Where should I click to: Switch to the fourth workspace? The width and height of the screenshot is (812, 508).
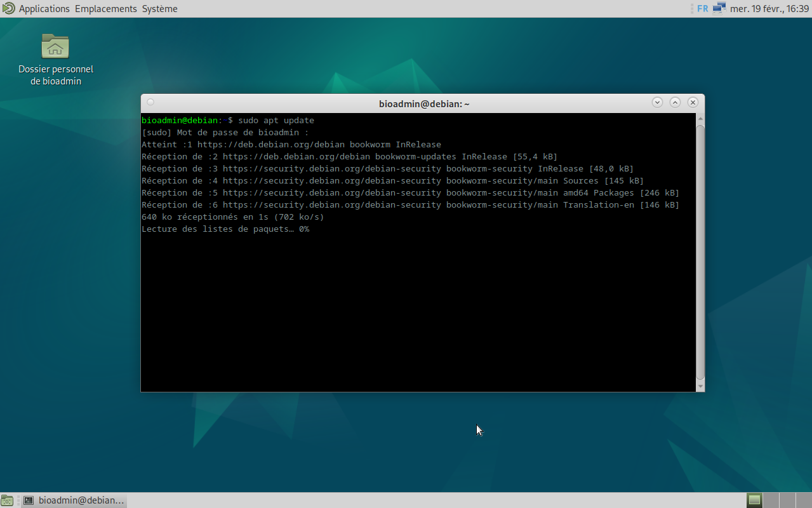click(802, 500)
